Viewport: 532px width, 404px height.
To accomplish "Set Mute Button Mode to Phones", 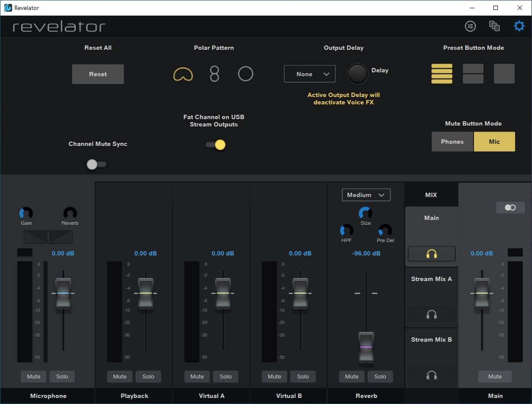I will click(452, 142).
